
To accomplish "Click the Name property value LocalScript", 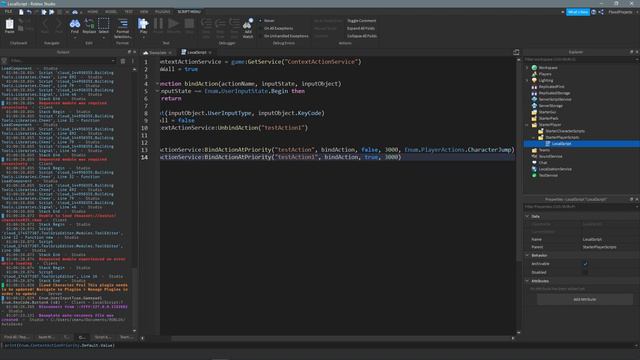I will [x=592, y=239].
